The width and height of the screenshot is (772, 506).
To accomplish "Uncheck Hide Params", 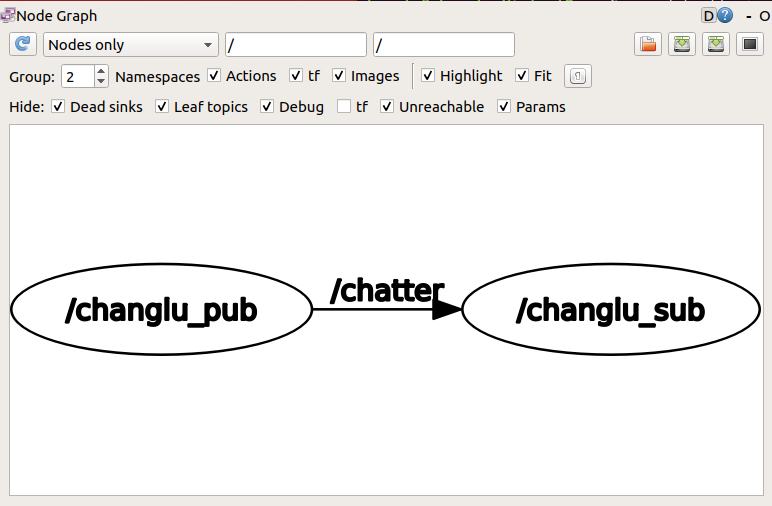I will click(x=504, y=106).
